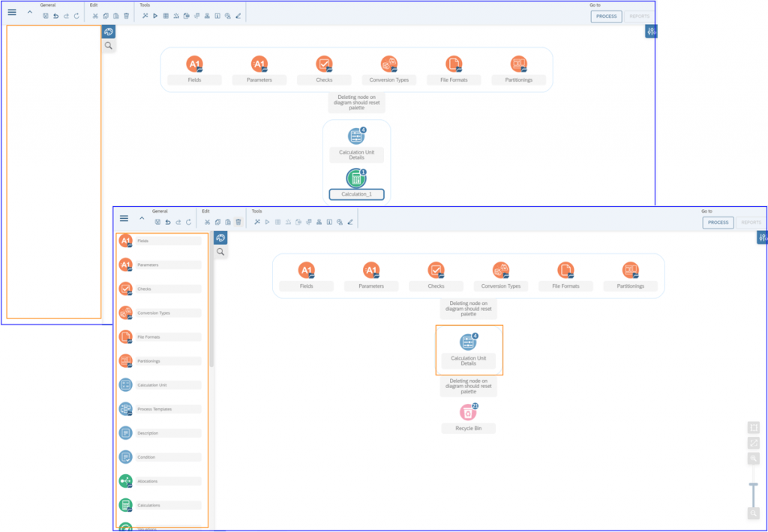This screenshot has height=532, width=768.
Task: Select File Formats in the palette list
Action: point(160,336)
